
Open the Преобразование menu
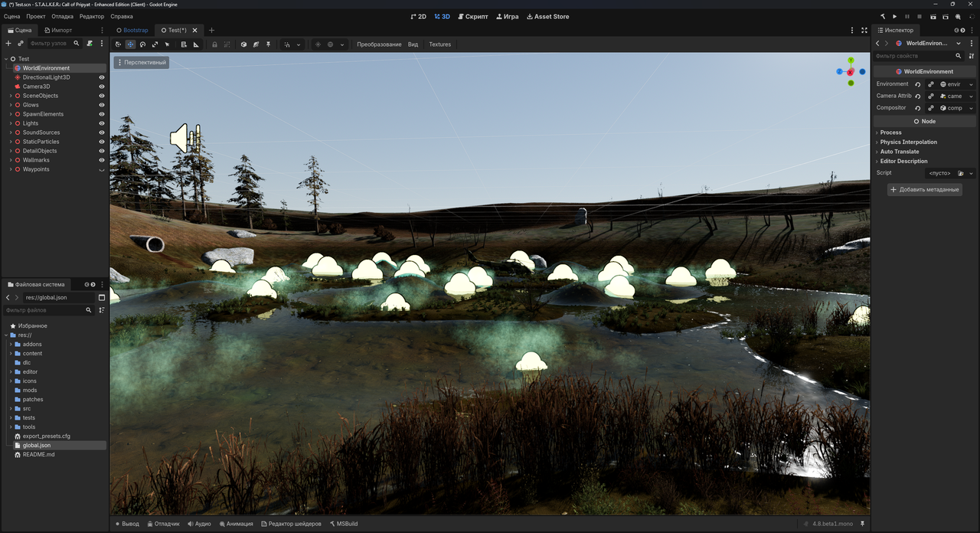tap(379, 44)
